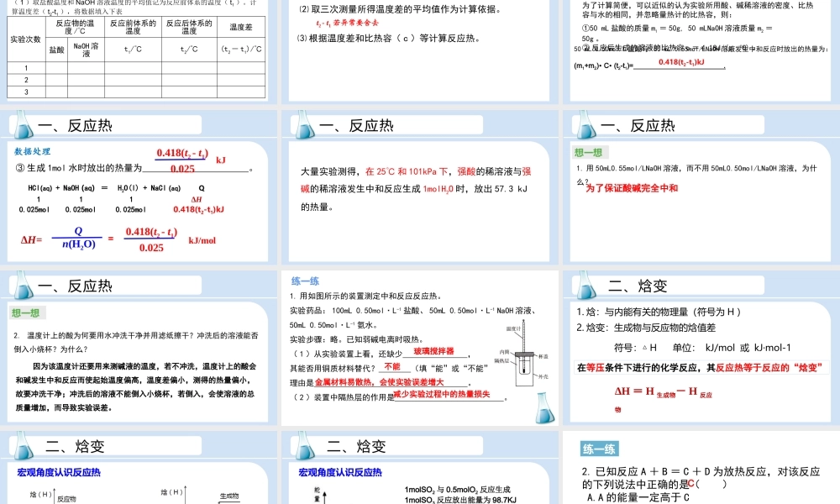The image size is (840, 504).
Task: Click the 隔热层 label on the apparatus diagram
Action: [x=501, y=361]
